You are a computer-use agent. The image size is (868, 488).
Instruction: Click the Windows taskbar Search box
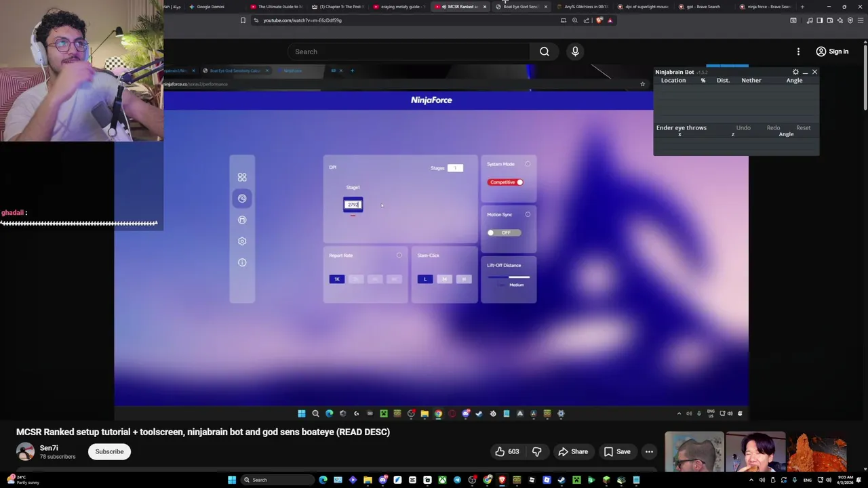[276, 480]
